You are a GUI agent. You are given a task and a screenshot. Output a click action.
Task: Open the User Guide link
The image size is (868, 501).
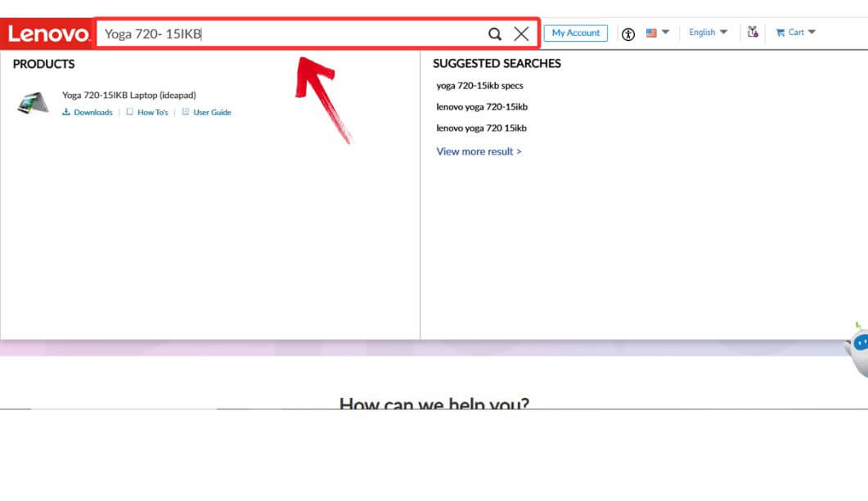(206, 112)
